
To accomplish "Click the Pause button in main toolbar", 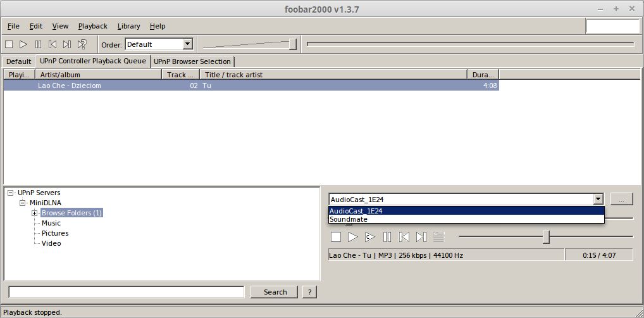I will (38, 44).
